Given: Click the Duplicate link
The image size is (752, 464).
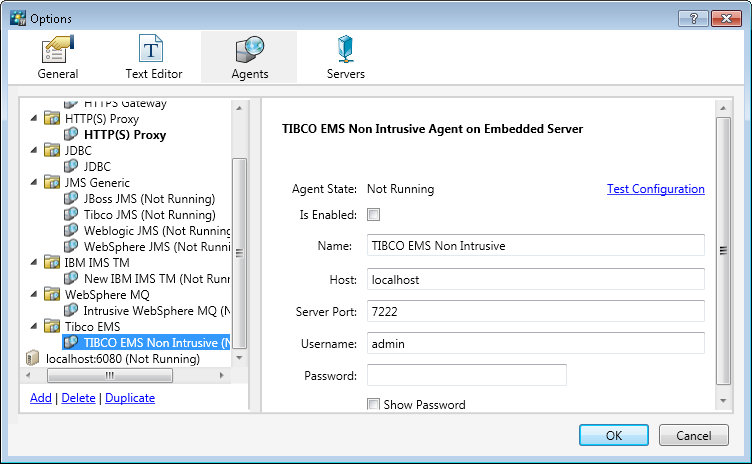Looking at the screenshot, I should (x=130, y=398).
